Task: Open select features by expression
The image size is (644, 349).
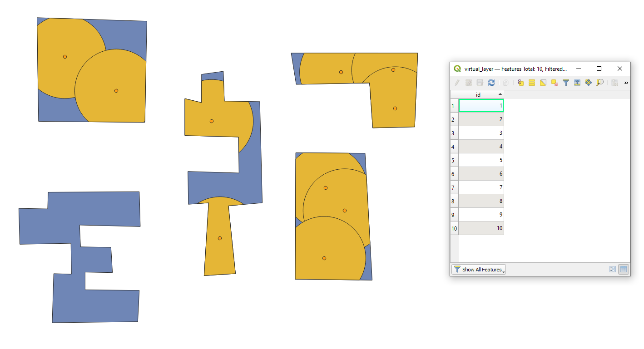Action: 520,83
